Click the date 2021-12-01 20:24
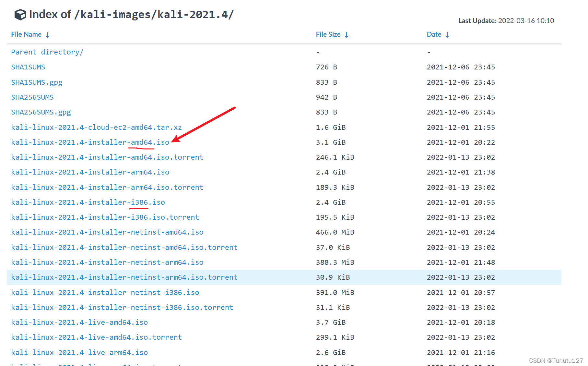The height and width of the screenshot is (366, 588). pos(461,232)
